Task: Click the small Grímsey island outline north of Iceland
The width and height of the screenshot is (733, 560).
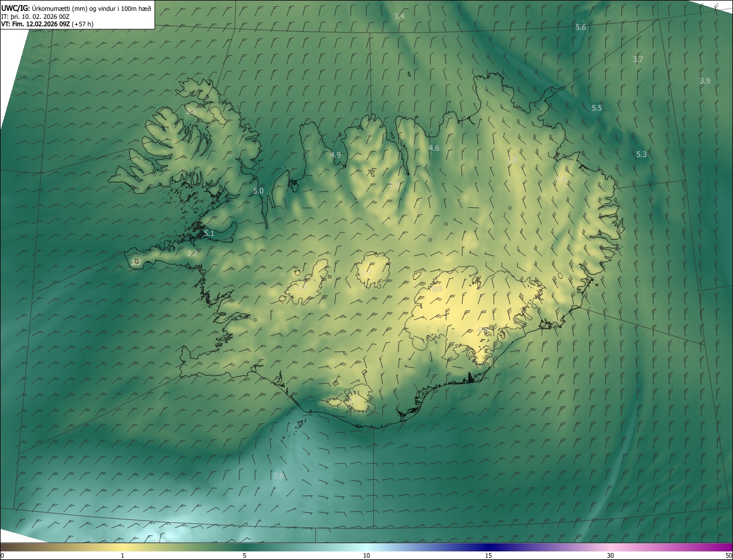Action: pos(410,73)
